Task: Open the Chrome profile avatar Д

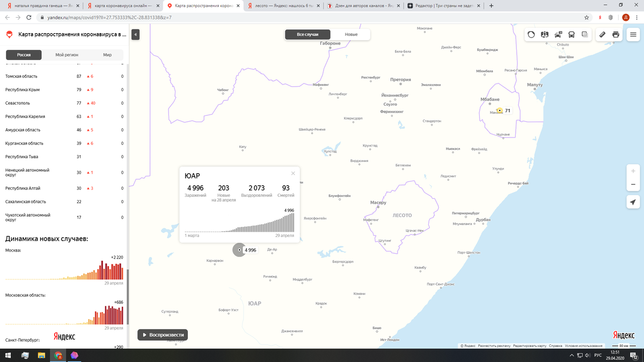Action: coord(625,17)
